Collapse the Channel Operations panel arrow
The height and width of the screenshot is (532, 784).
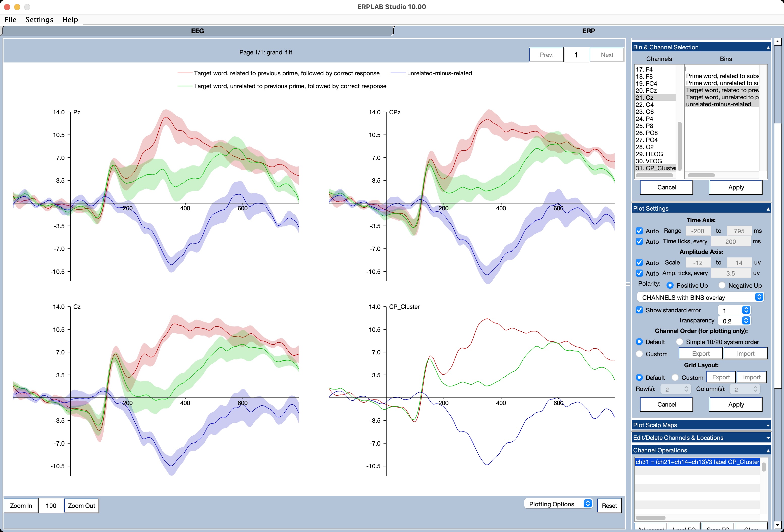coord(768,450)
